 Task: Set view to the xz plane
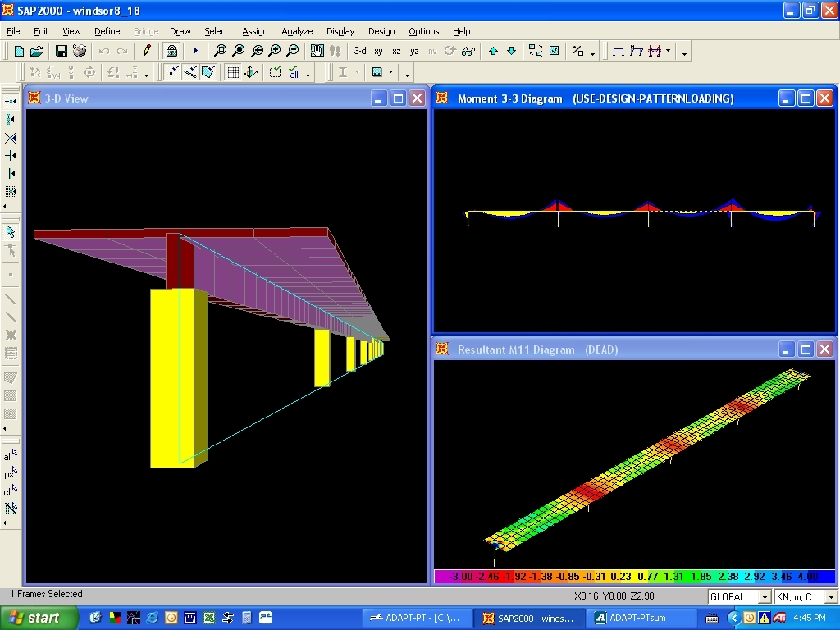coord(396,51)
